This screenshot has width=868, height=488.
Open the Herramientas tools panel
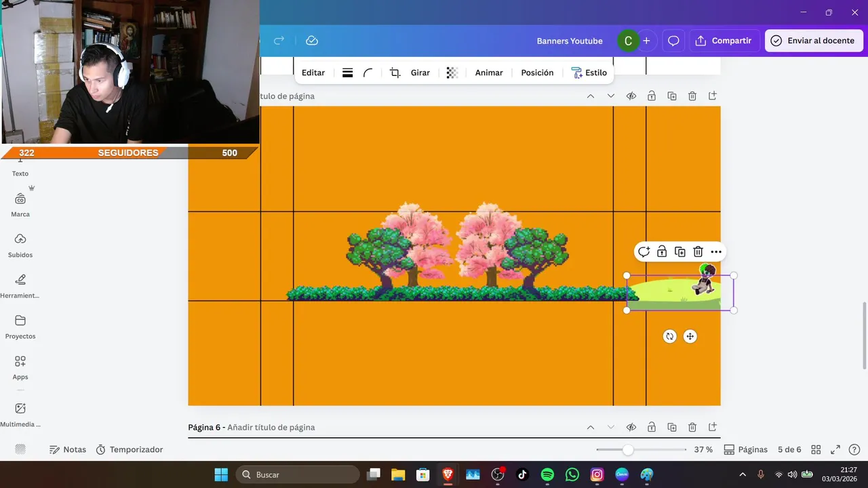(x=20, y=287)
